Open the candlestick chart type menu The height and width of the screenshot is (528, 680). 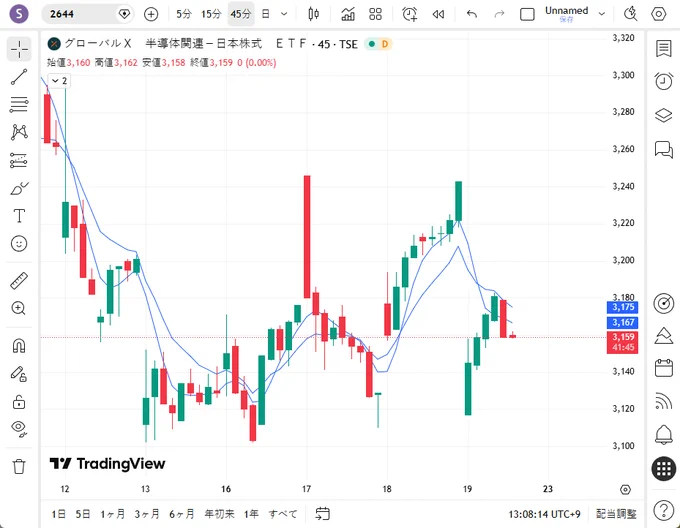[314, 14]
